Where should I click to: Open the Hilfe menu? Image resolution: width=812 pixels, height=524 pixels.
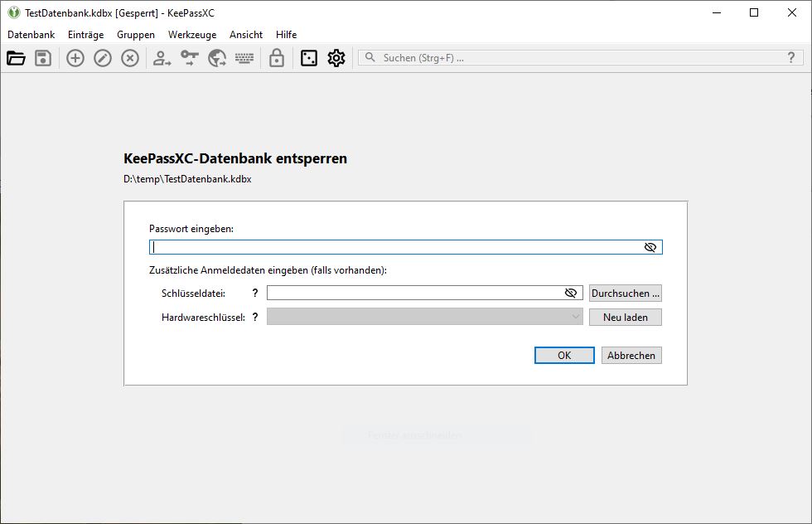(287, 35)
